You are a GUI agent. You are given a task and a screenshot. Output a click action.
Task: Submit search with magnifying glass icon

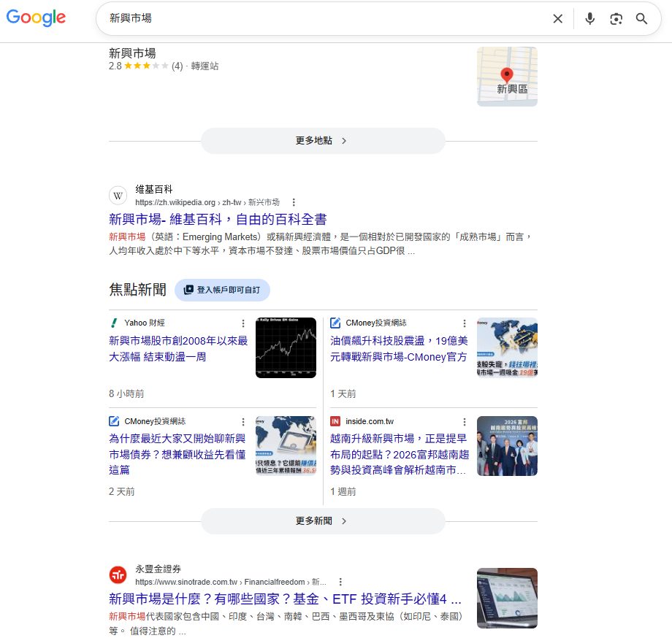pos(641,18)
